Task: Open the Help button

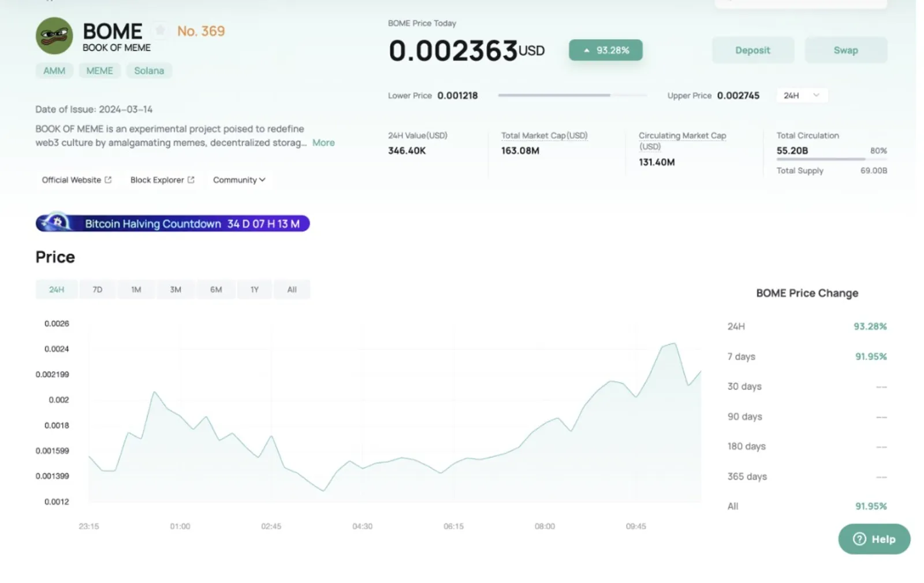Action: pyautogui.click(x=874, y=539)
